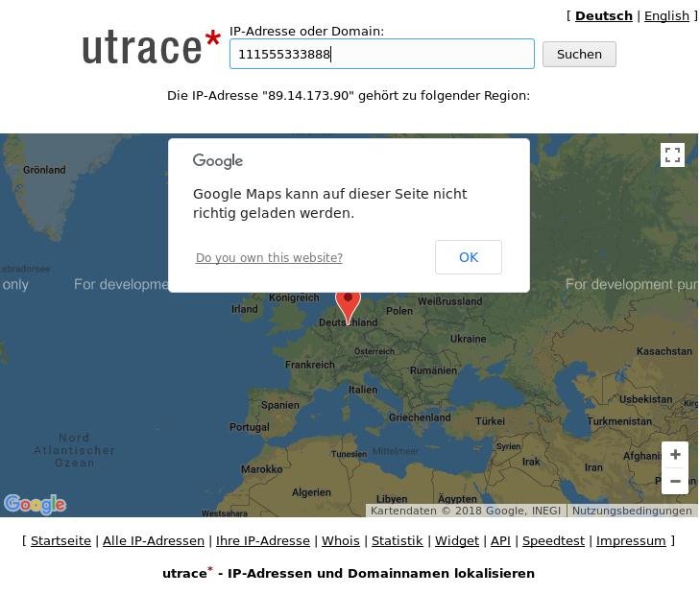Image resolution: width=700 pixels, height=595 pixels.
Task: Dismiss the dialog with OK
Action: [x=469, y=257]
